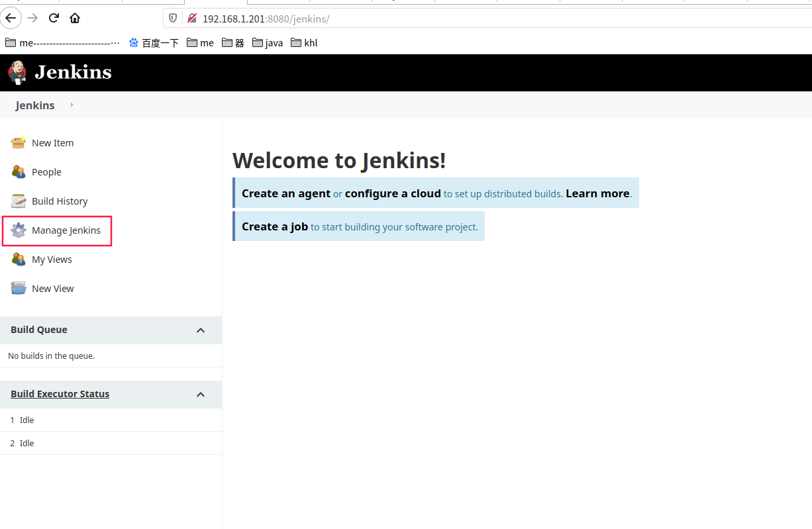Screen dimensions: 812x529
Task: Open Build Executor Status link
Action: pos(60,394)
